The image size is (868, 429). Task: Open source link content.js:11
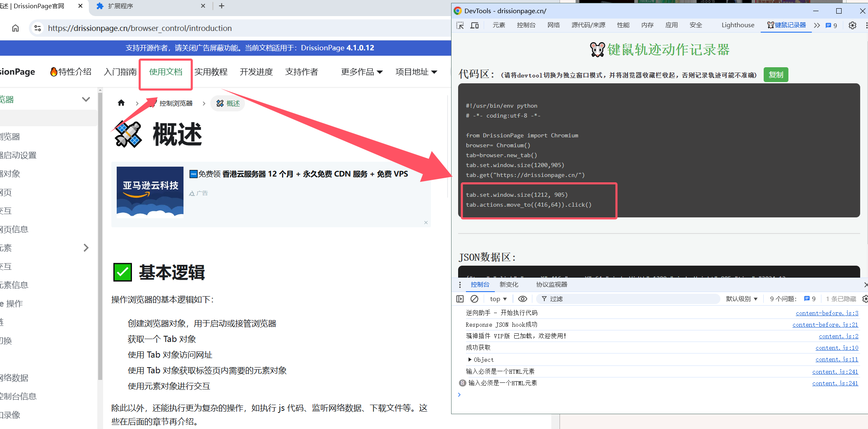pyautogui.click(x=837, y=359)
